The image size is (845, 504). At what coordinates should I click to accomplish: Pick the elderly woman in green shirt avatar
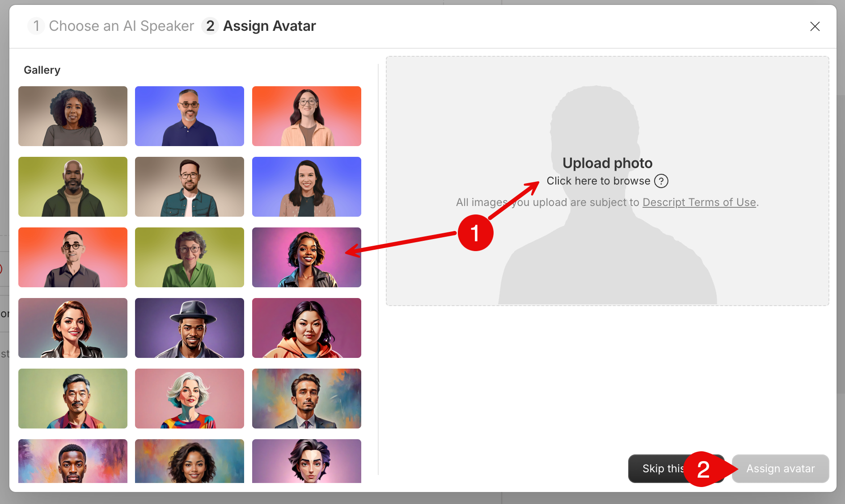tap(190, 257)
